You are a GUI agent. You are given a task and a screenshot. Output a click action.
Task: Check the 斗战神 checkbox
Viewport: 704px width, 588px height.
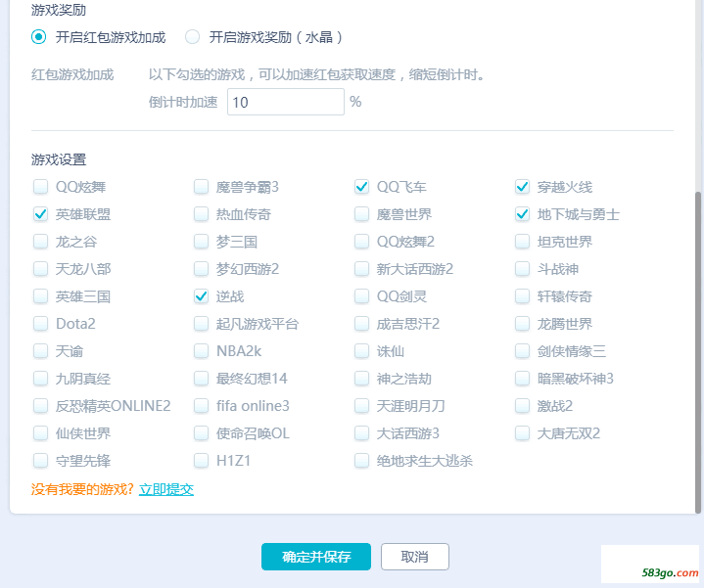tap(522, 269)
